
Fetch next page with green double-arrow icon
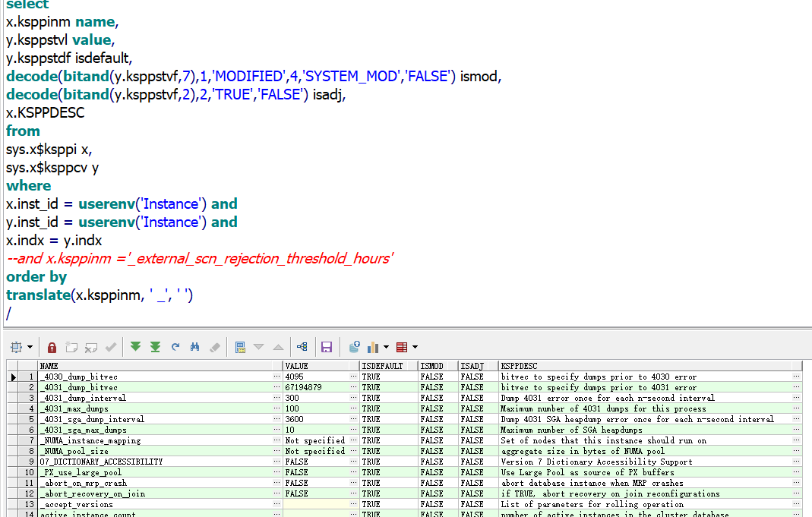pos(136,347)
